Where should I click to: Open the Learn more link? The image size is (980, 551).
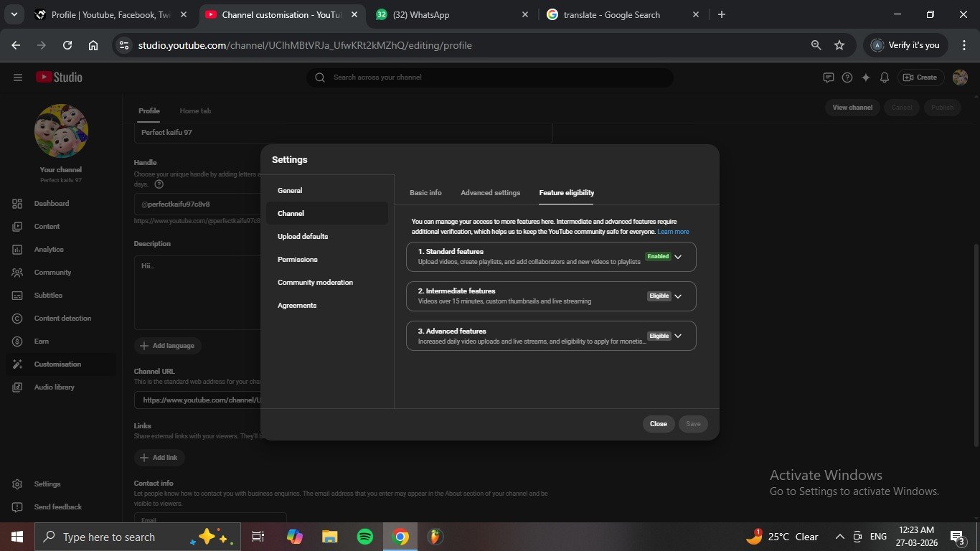tap(673, 232)
